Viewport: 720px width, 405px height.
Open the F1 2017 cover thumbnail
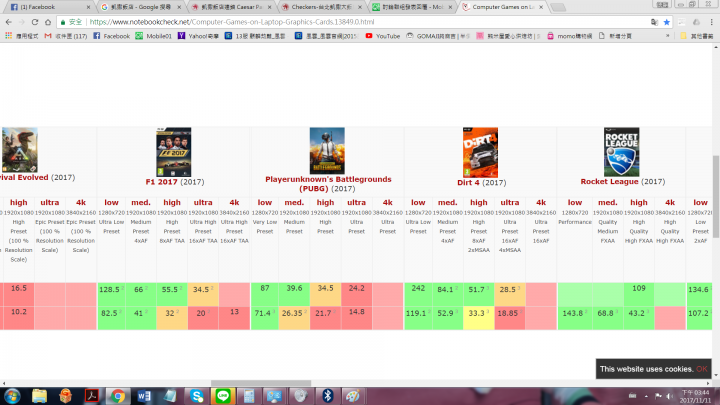coord(174,152)
